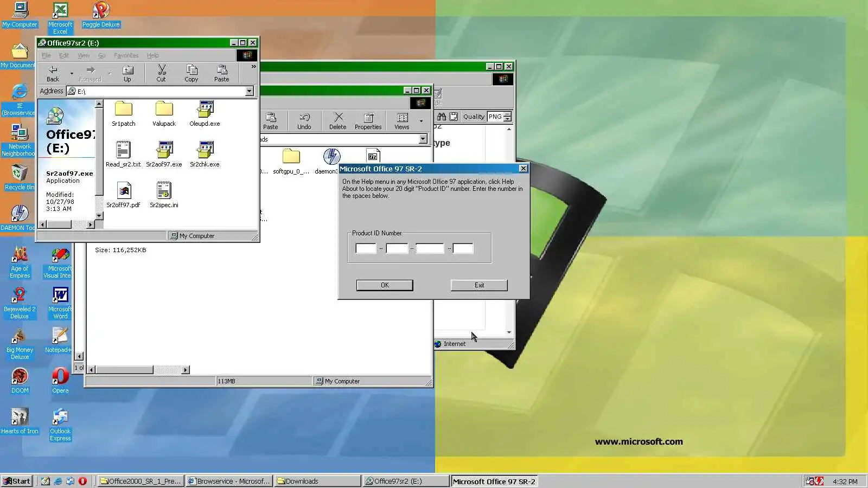Select the Age of Empires desktop shortcut
This screenshot has height=488, width=868.
(x=20, y=262)
